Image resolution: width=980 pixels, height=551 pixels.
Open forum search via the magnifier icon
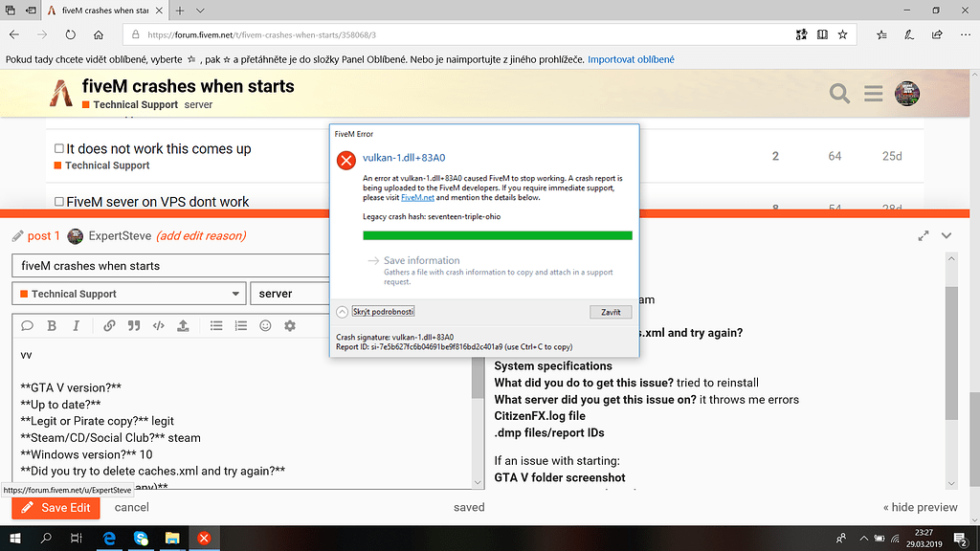839,94
